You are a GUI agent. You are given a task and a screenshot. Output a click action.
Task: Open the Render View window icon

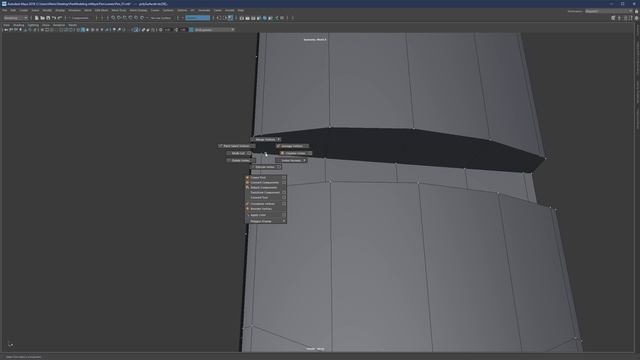click(x=242, y=18)
